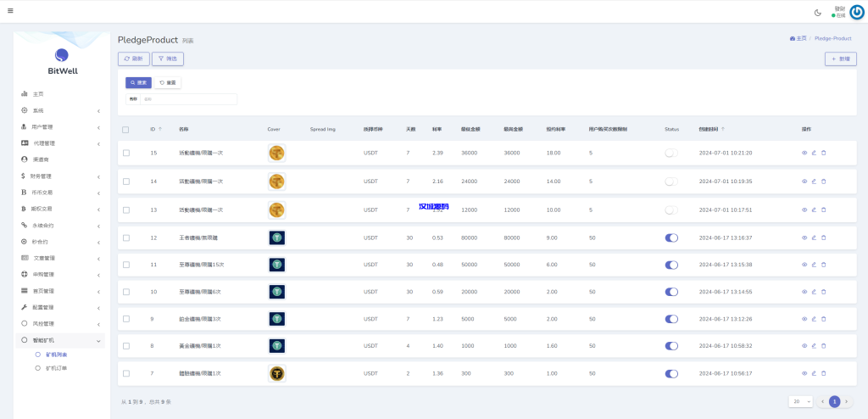
Task: Toggle dark mode with the moon icon
Action: (x=817, y=13)
